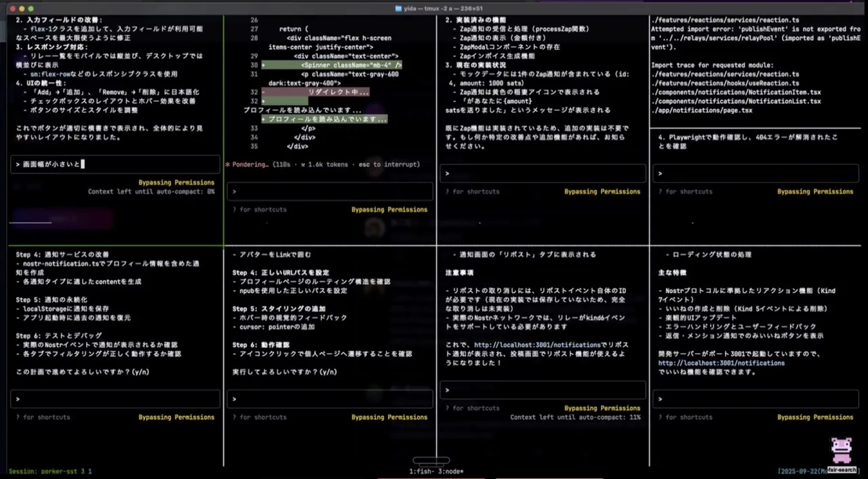Viewport: 868px width, 479px height.
Task: Focus the prompt containing 画面幅が小さいと
Action: (x=114, y=164)
